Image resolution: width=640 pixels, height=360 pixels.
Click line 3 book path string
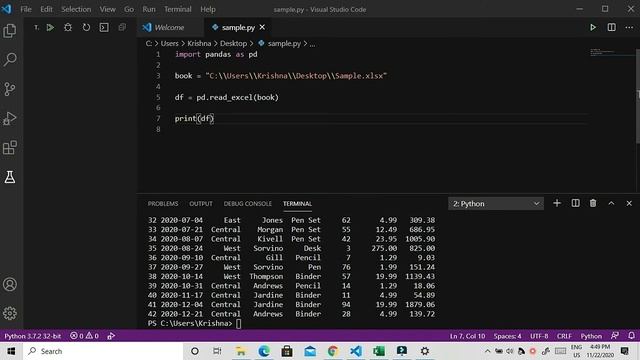(x=296, y=76)
